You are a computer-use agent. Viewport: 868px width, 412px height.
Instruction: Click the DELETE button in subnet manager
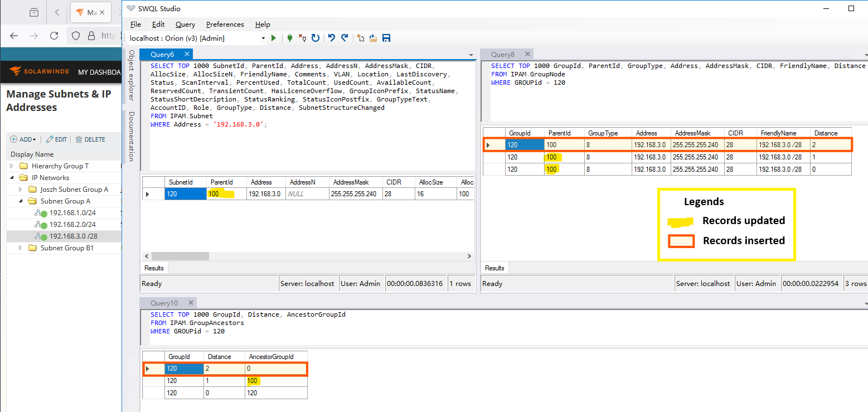pyautogui.click(x=90, y=139)
